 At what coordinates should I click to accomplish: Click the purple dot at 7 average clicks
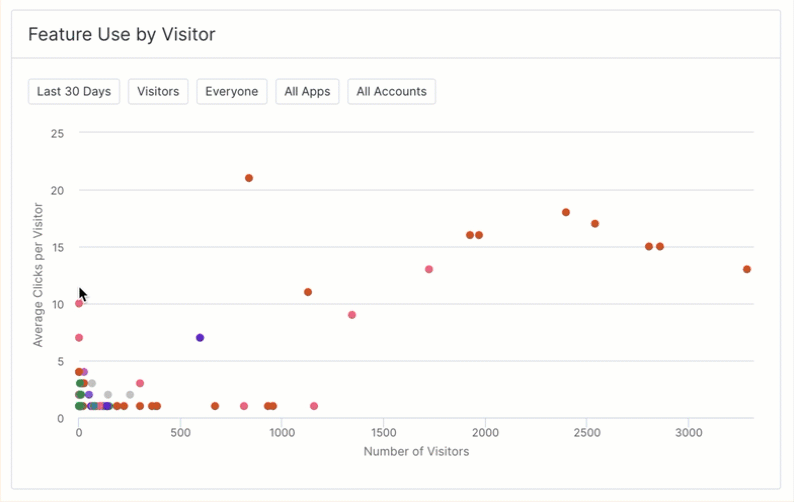[200, 338]
